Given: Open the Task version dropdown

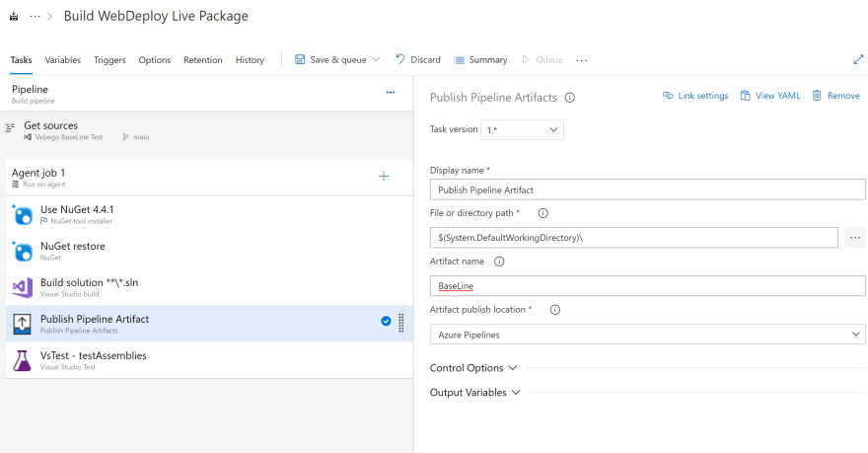Looking at the screenshot, I should tap(522, 129).
